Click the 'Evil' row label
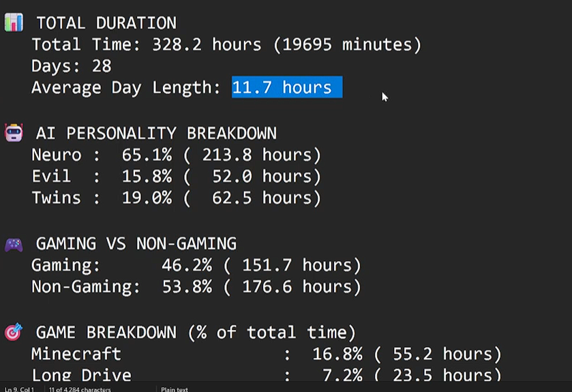Viewport: 572px width, 392px height. 51,176
